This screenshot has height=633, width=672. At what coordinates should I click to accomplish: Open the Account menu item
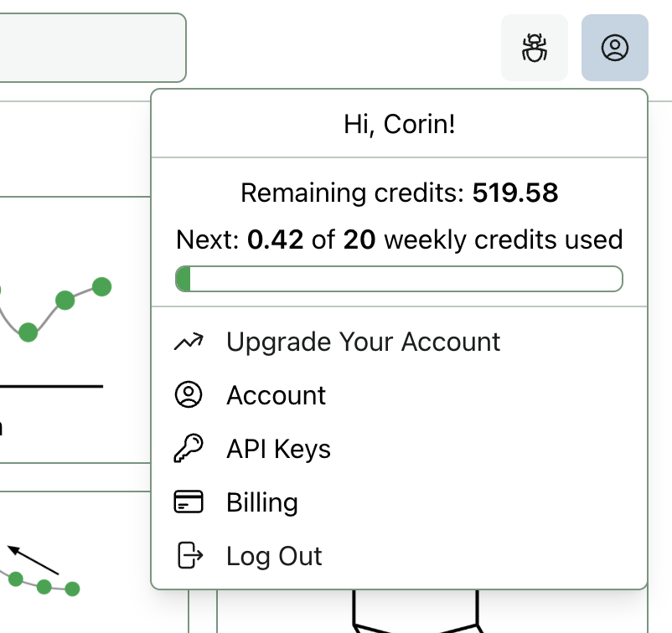coord(276,395)
